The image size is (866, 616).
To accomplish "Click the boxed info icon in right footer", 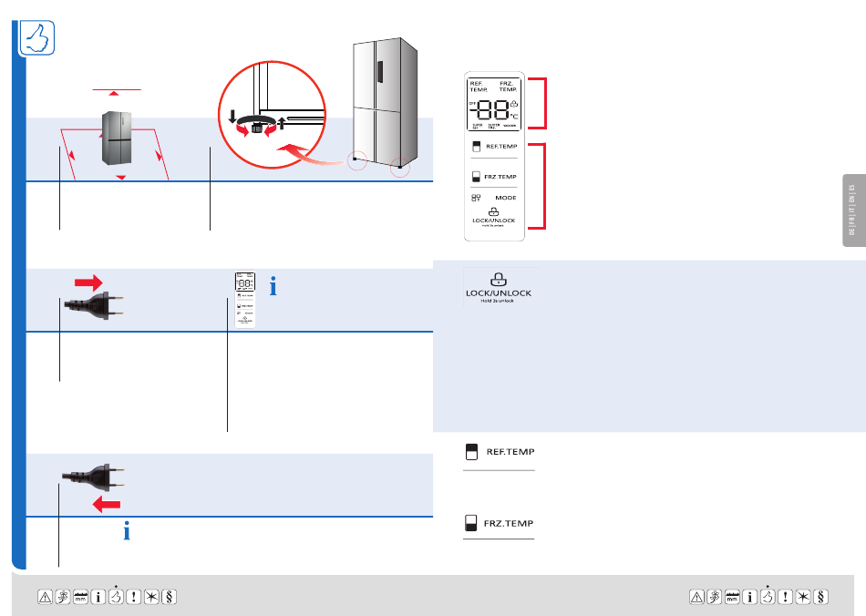I will (750, 597).
